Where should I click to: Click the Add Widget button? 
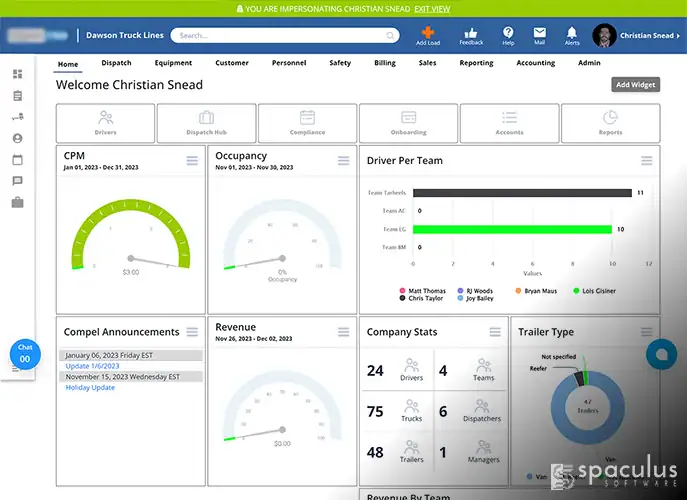635,85
